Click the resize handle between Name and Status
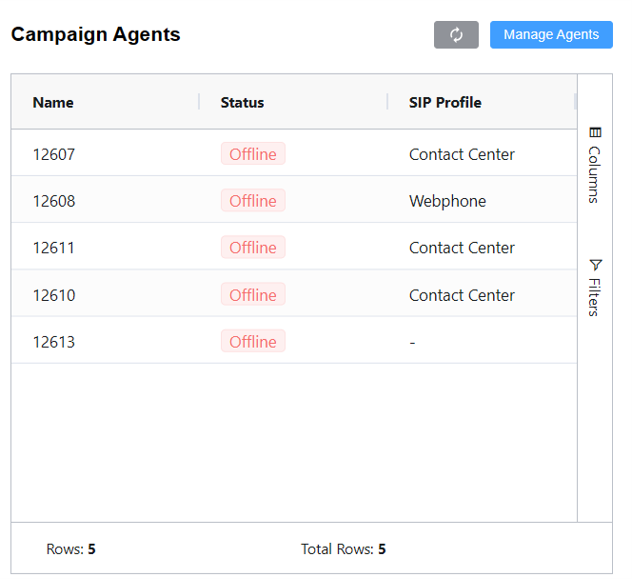This screenshot has height=579, width=632. (x=199, y=102)
